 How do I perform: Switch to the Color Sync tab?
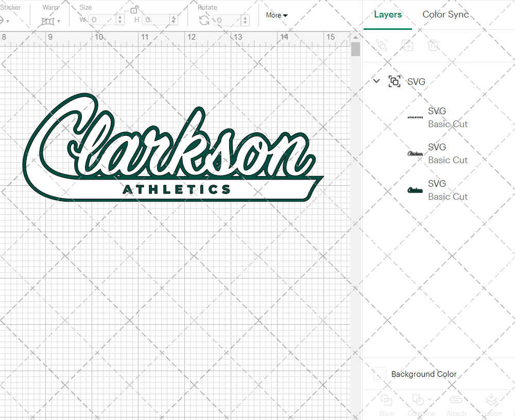(445, 14)
